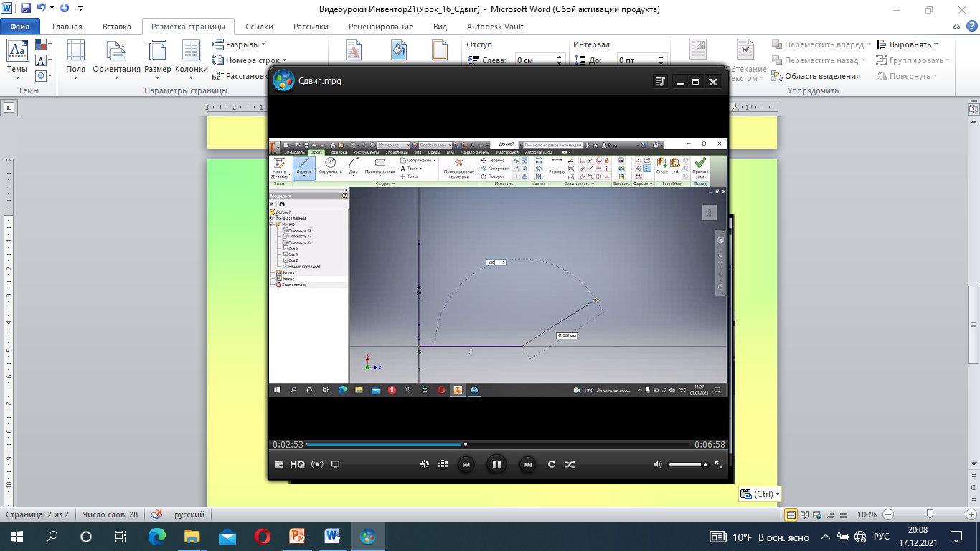Edit the spacing До field

pyautogui.click(x=641, y=61)
